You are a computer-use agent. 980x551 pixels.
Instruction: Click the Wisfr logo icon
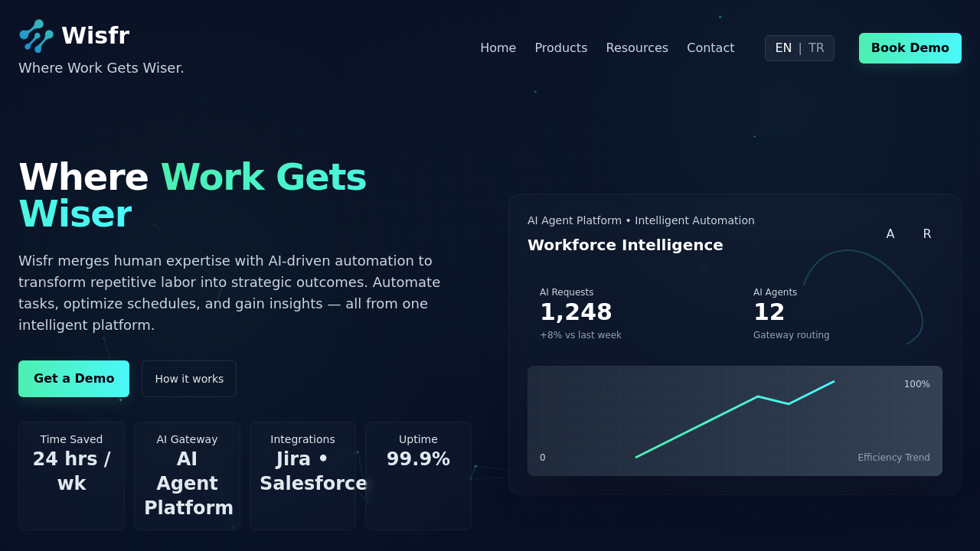click(x=36, y=36)
